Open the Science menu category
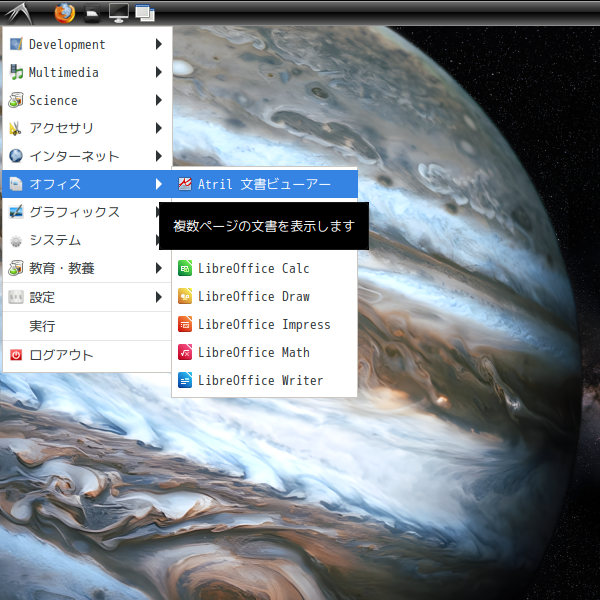The width and height of the screenshot is (600, 600). pyautogui.click(x=87, y=100)
